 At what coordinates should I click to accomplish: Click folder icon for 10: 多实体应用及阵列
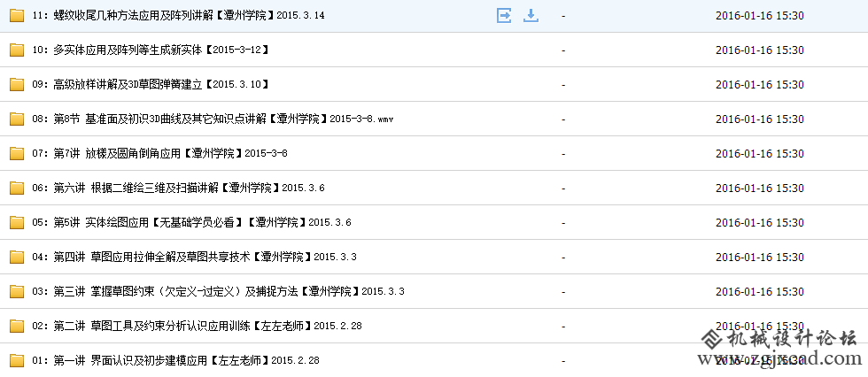coord(17,50)
